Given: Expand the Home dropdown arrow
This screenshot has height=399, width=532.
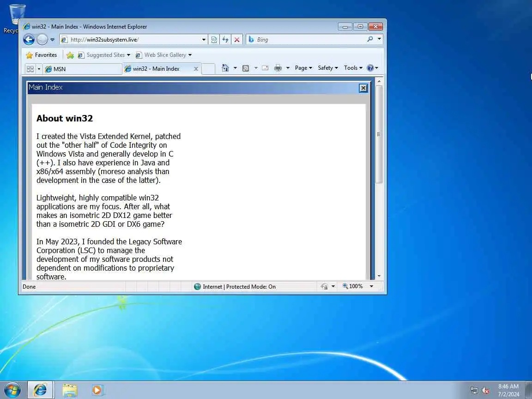Looking at the screenshot, I should pos(235,68).
